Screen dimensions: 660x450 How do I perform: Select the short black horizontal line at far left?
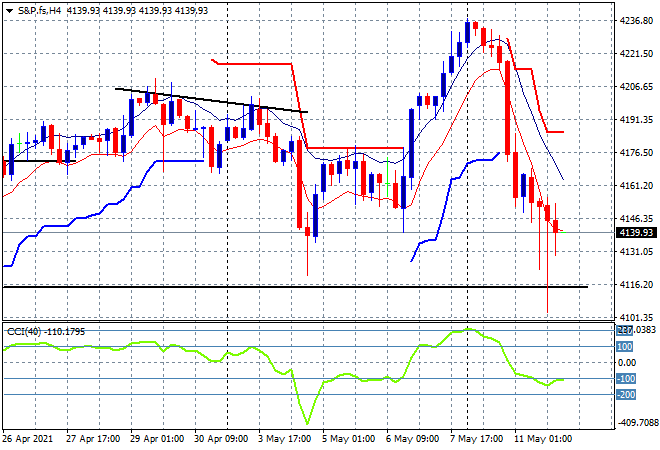click(x=40, y=161)
